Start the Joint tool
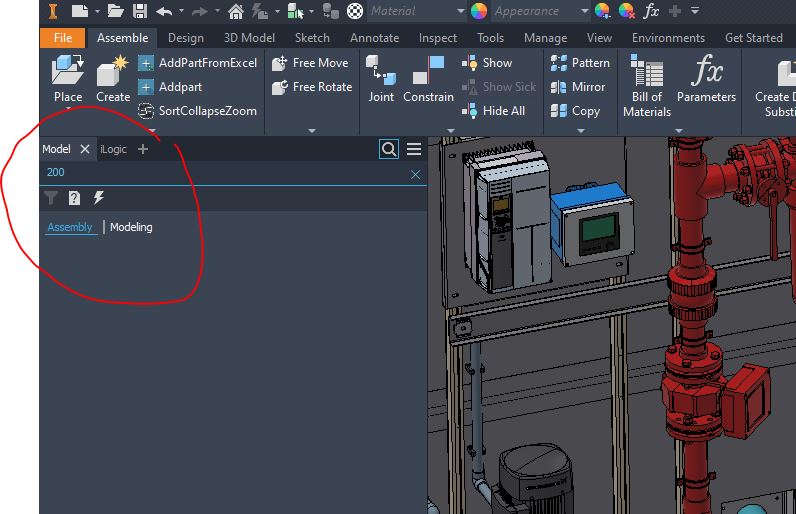The image size is (796, 514). (x=381, y=79)
